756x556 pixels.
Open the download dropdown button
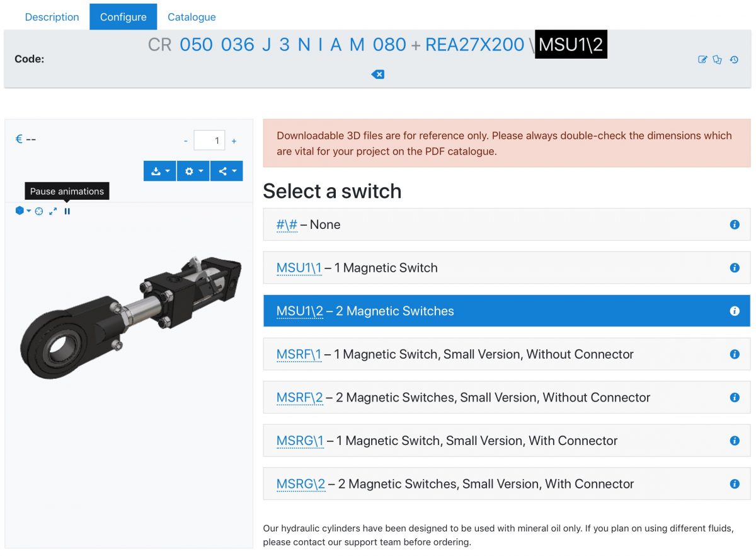coord(160,171)
